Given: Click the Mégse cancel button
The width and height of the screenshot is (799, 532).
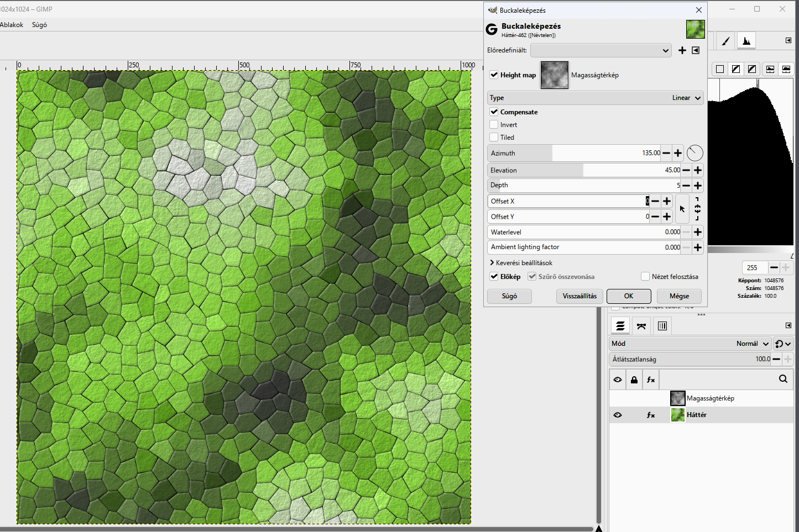Looking at the screenshot, I should click(x=679, y=296).
